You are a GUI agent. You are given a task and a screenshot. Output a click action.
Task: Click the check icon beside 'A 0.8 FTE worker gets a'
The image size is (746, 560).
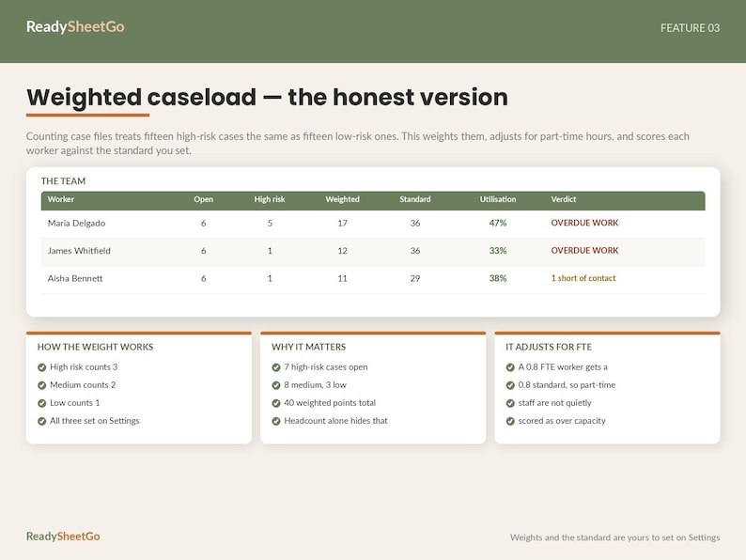[x=510, y=367]
